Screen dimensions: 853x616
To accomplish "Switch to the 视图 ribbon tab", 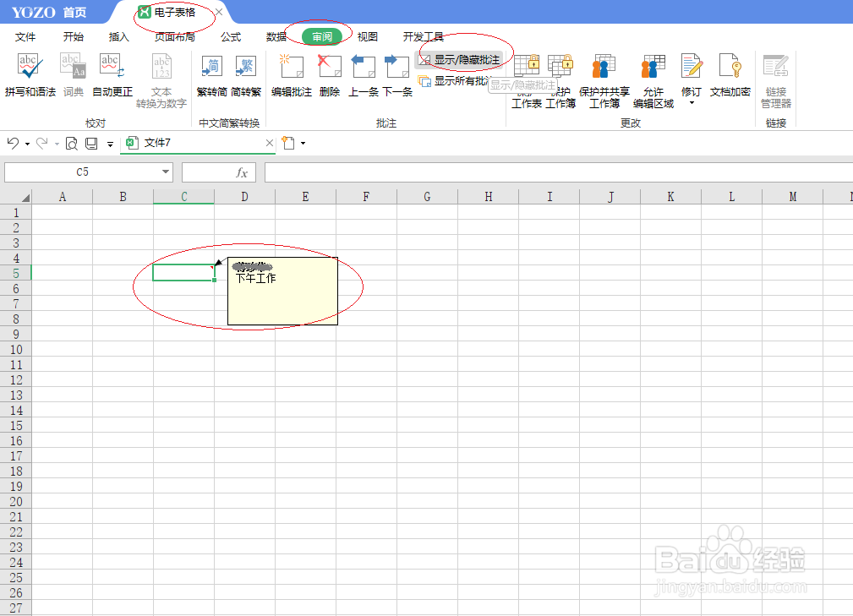I will tap(367, 37).
